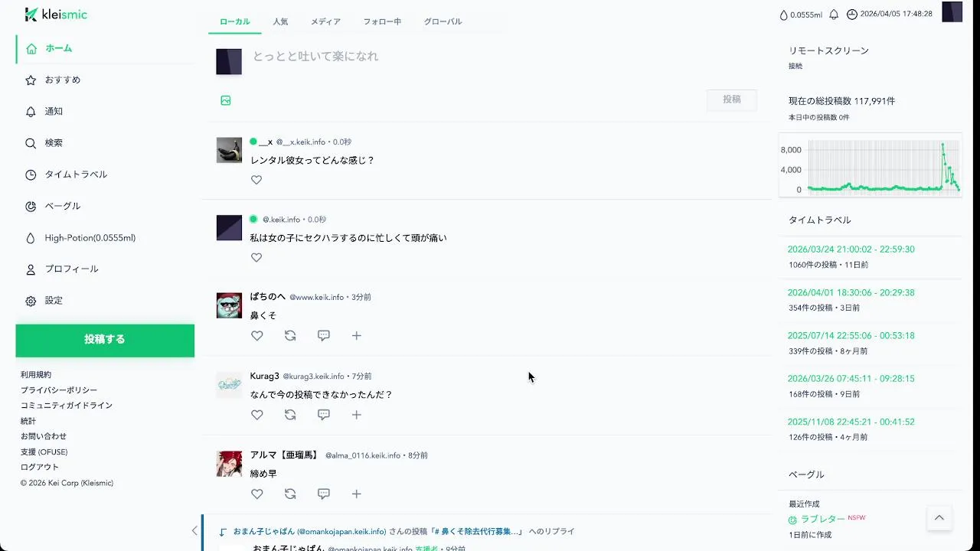Reply to Kurag3's post with comment icon
This screenshot has width=980, height=551.
click(324, 415)
